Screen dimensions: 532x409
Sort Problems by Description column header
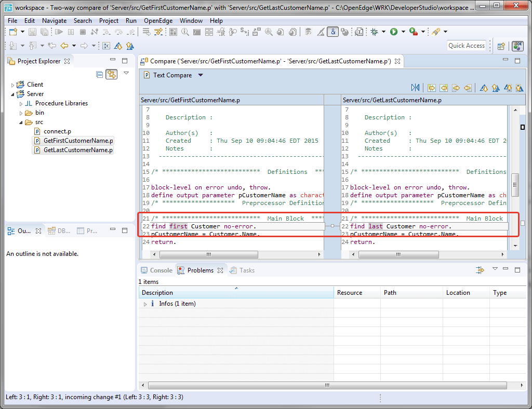[236, 293]
